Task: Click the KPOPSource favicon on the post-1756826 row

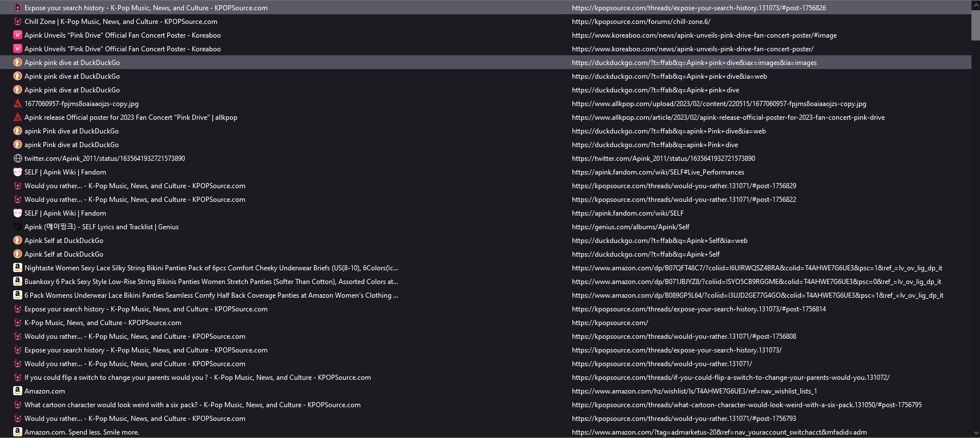Action: 18,8
